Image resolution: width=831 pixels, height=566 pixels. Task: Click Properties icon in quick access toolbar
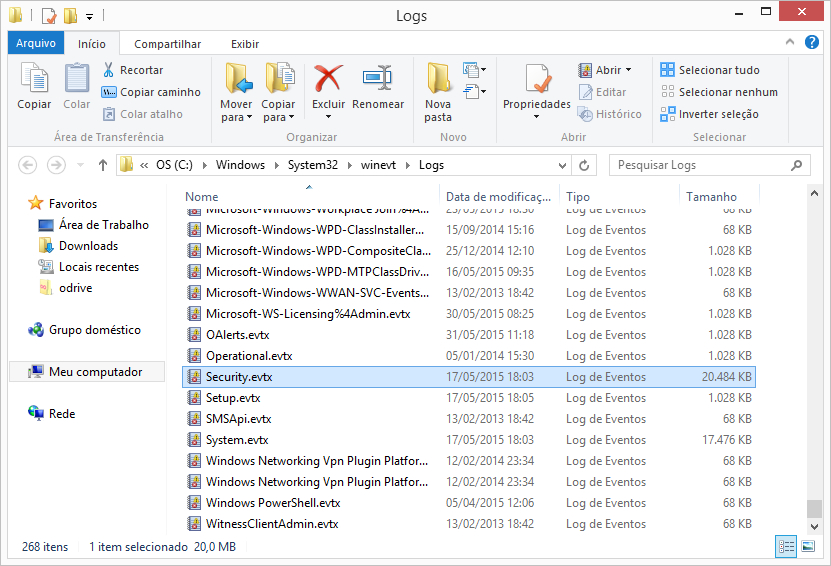tap(49, 15)
